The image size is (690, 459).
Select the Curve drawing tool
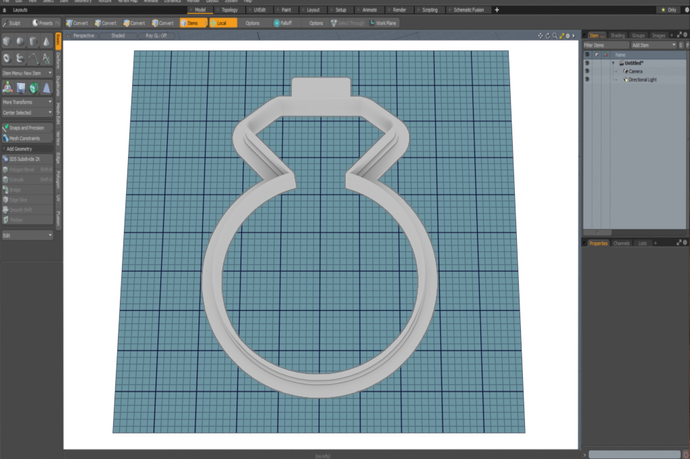point(33,58)
